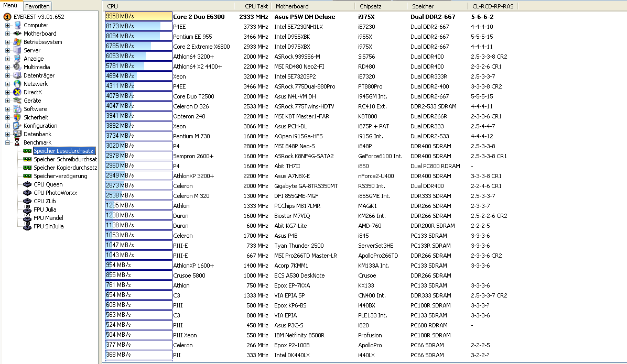Collapse the Benchmark tree node

click(x=7, y=142)
